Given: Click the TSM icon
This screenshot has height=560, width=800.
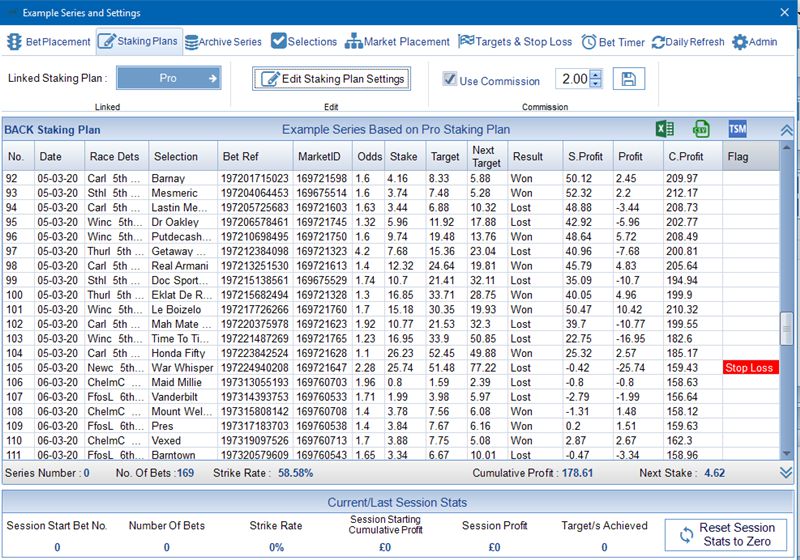Looking at the screenshot, I should pyautogui.click(x=737, y=129).
